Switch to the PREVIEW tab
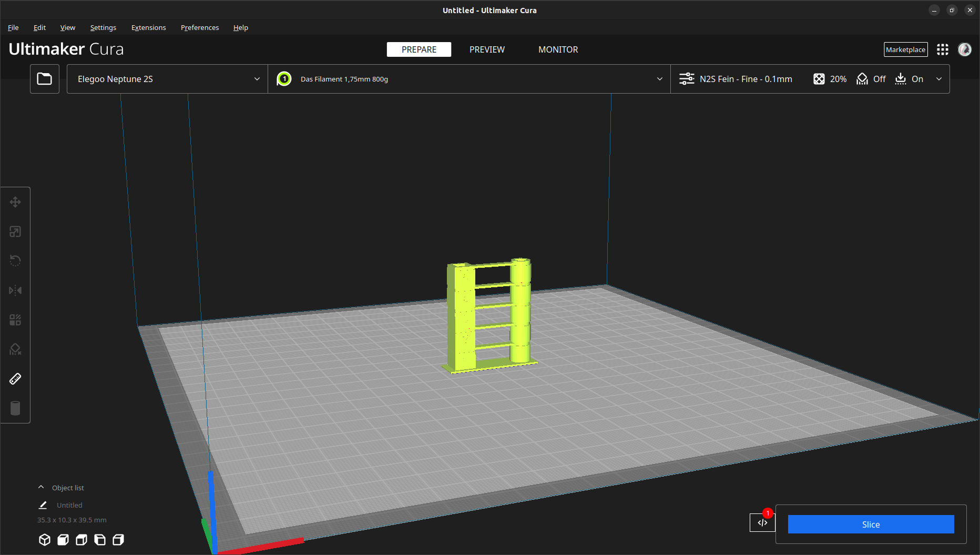 point(487,49)
